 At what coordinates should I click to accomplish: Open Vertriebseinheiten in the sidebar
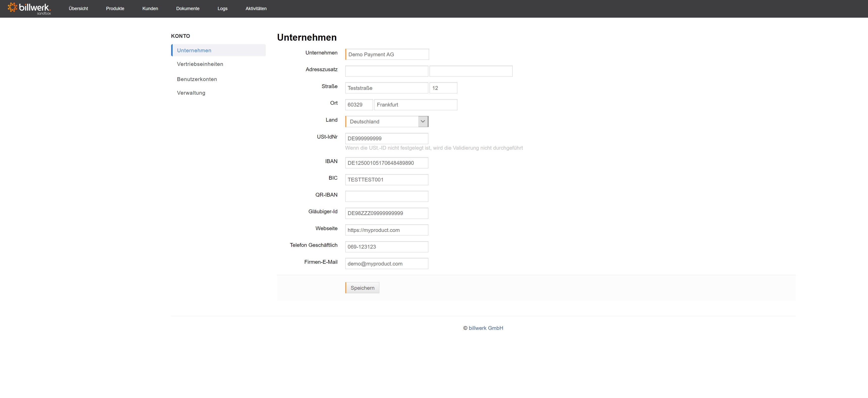pos(200,64)
